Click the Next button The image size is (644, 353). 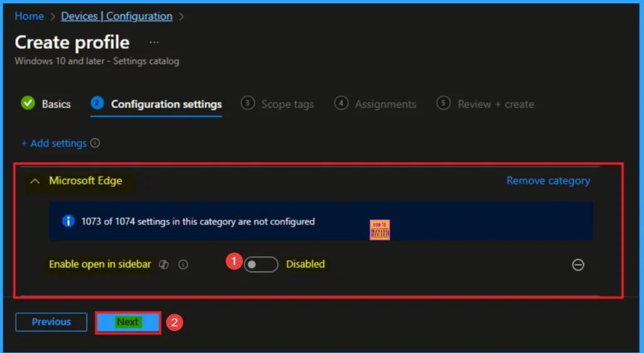128,322
